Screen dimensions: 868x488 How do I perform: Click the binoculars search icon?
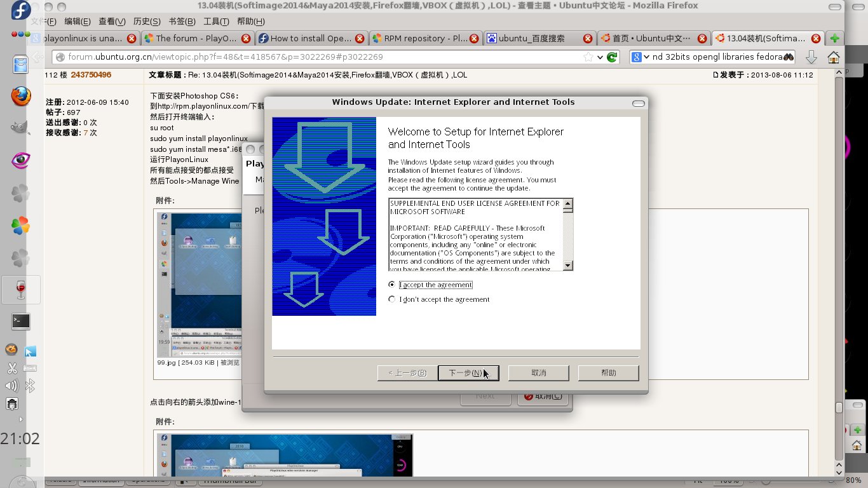[x=789, y=57]
